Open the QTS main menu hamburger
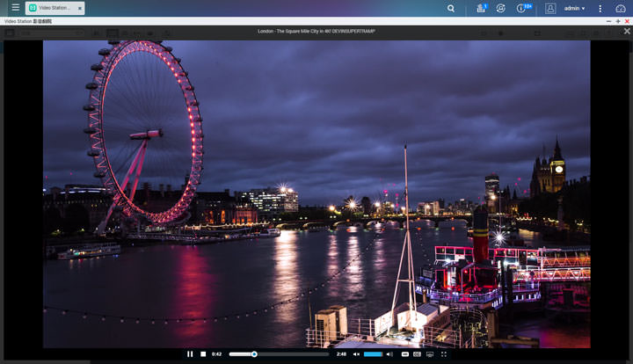The image size is (633, 364). pos(15,8)
